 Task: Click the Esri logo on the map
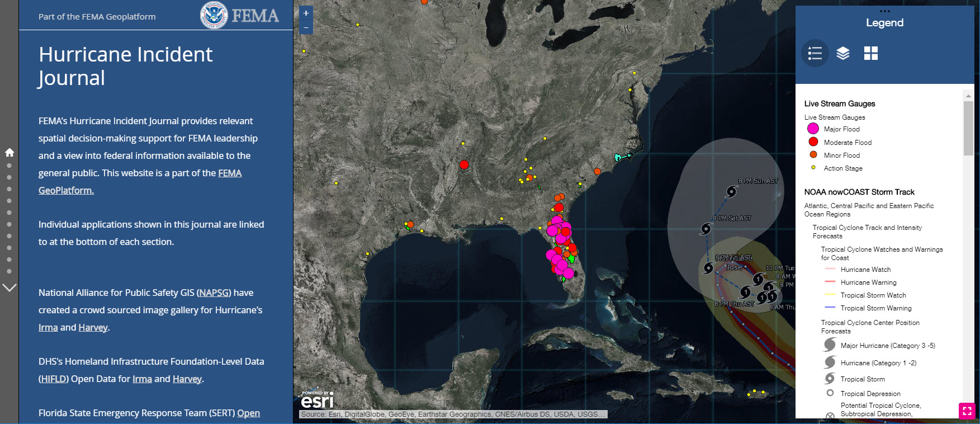317,399
